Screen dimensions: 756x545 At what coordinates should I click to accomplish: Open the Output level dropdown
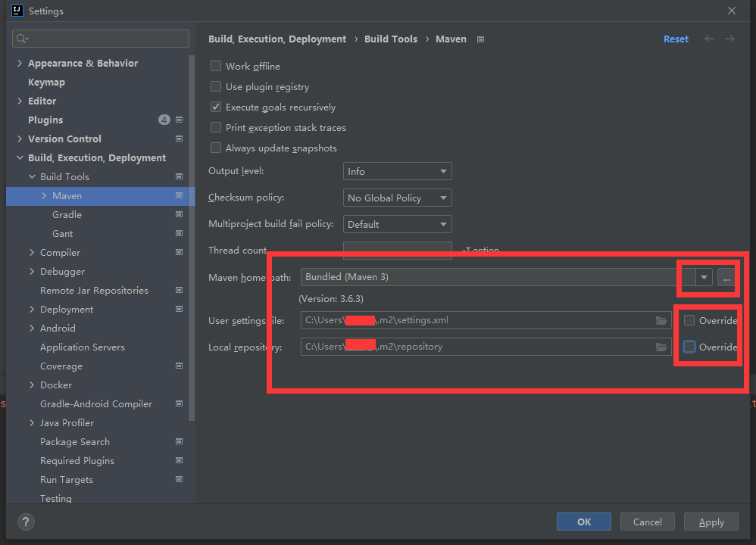point(397,171)
